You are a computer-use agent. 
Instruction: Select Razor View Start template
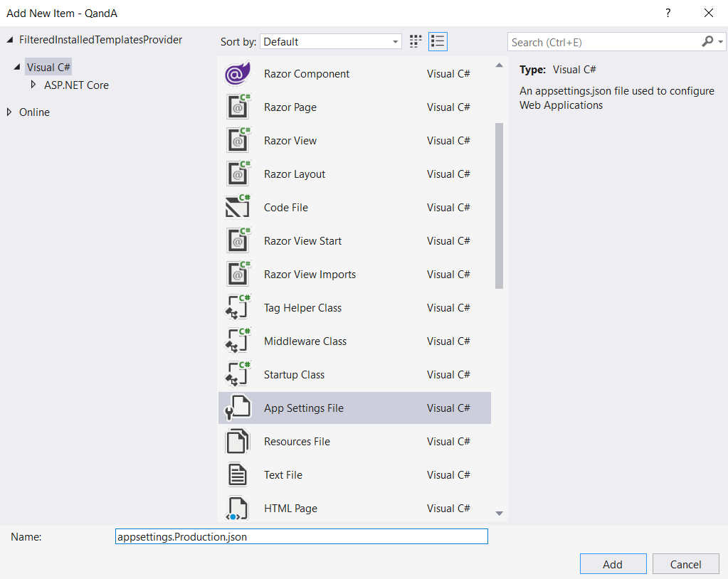[x=302, y=241]
